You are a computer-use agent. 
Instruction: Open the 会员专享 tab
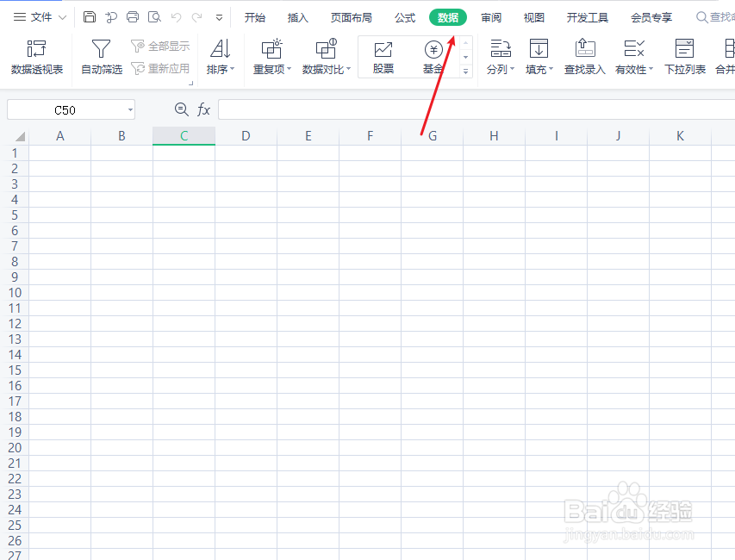coord(651,18)
